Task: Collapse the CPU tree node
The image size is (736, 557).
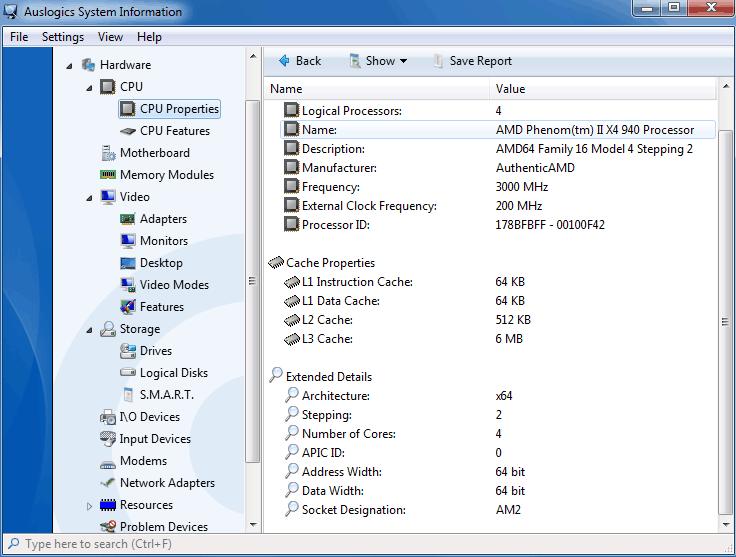Action: click(89, 88)
